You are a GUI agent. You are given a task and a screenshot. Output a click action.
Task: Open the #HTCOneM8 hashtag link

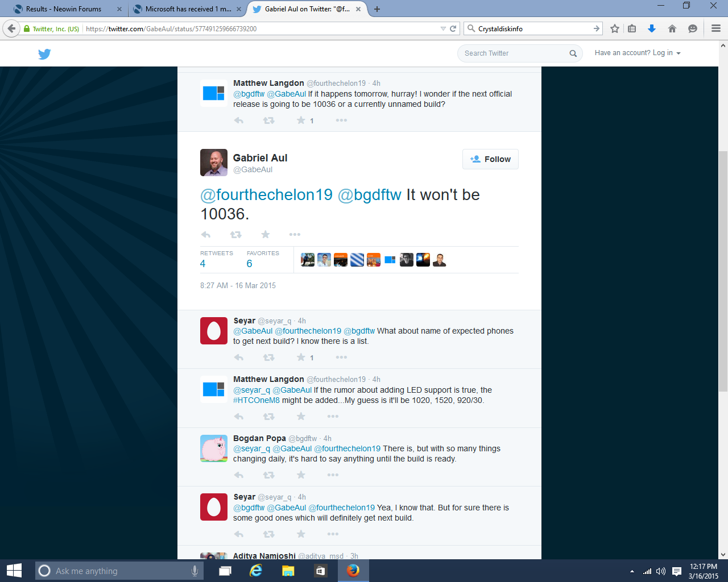point(257,400)
